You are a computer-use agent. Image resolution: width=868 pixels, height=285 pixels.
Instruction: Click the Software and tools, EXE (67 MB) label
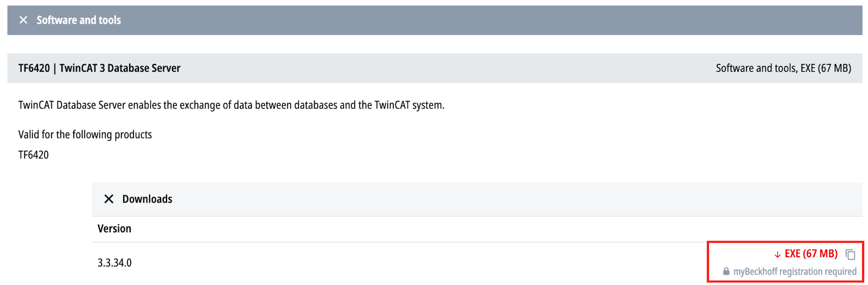click(783, 68)
